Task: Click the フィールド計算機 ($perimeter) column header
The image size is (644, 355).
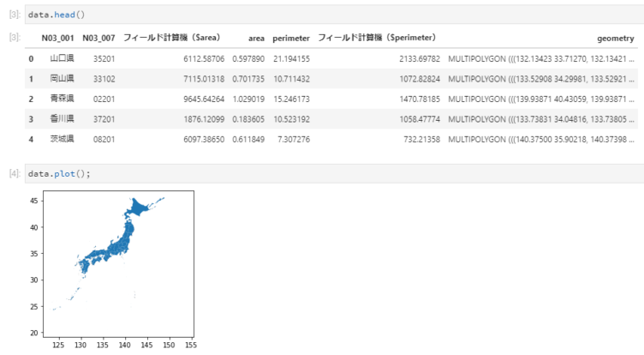Action: coord(377,38)
